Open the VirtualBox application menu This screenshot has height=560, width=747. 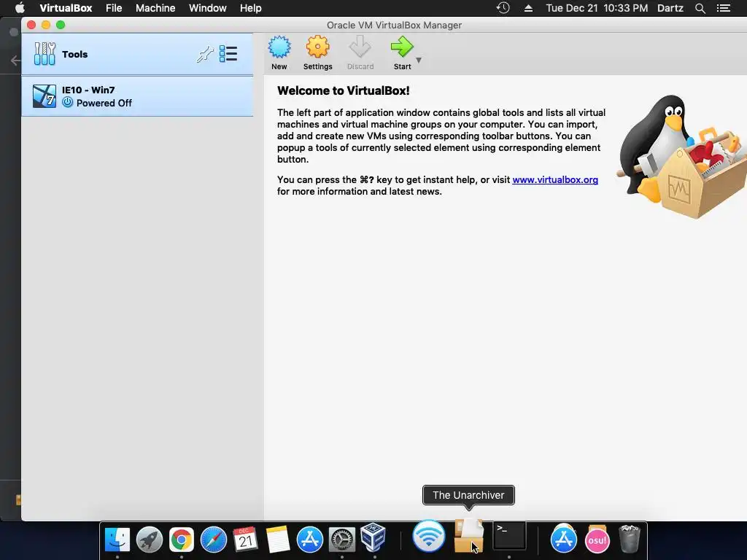[x=66, y=8]
